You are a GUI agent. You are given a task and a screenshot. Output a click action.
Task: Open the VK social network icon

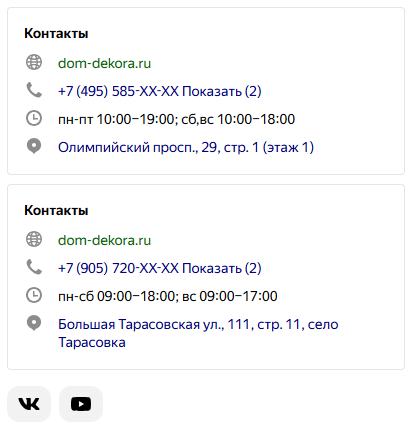(x=29, y=404)
